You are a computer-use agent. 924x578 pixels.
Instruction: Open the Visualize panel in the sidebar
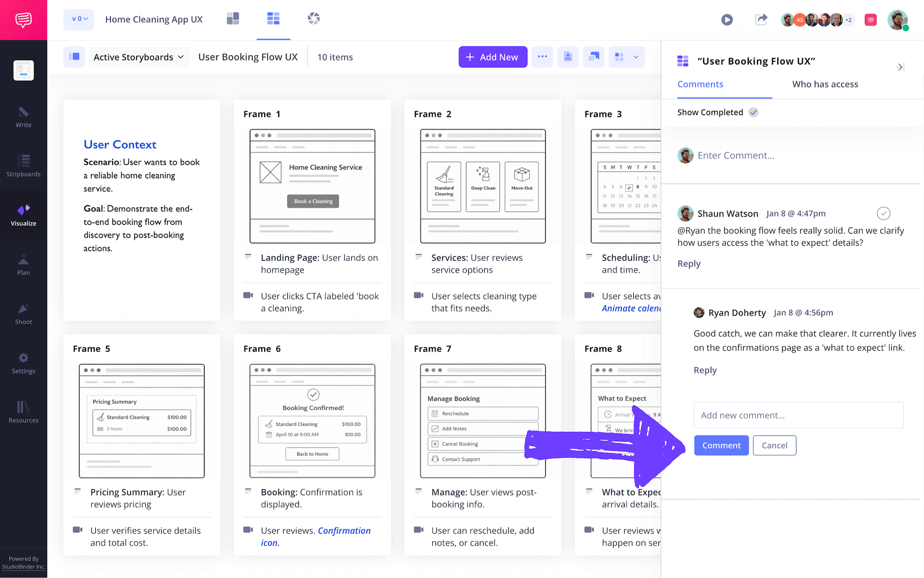[x=23, y=214]
